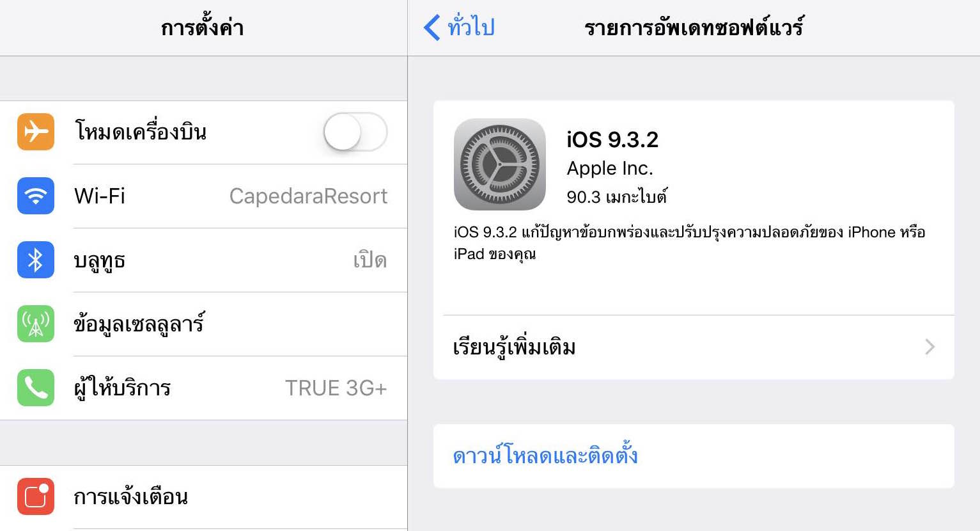Tap the green cellular data antenna icon
Viewport: 980px width, 531px height.
(36, 324)
